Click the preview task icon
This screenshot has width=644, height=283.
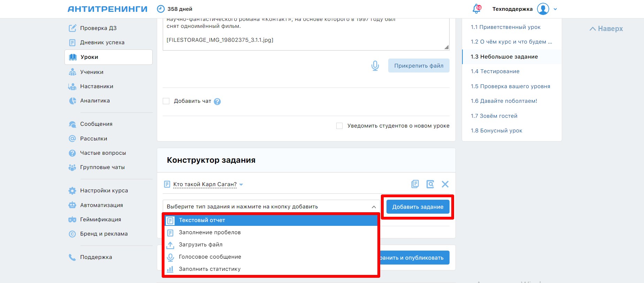[x=430, y=184]
